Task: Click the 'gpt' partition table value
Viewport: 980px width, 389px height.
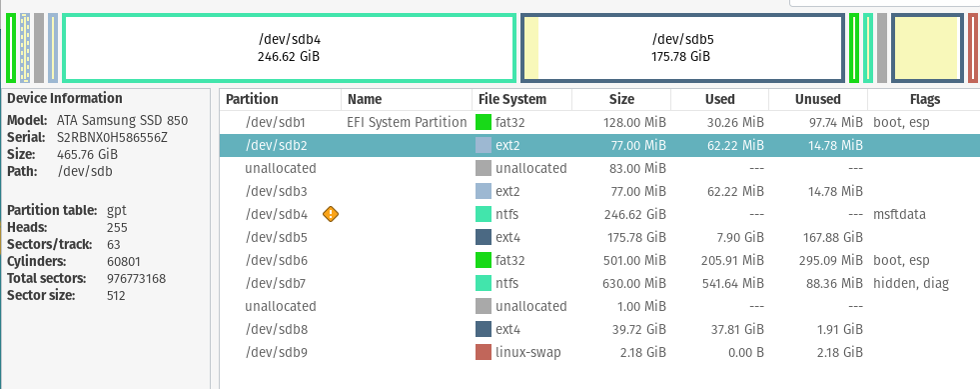Action: coord(117,210)
